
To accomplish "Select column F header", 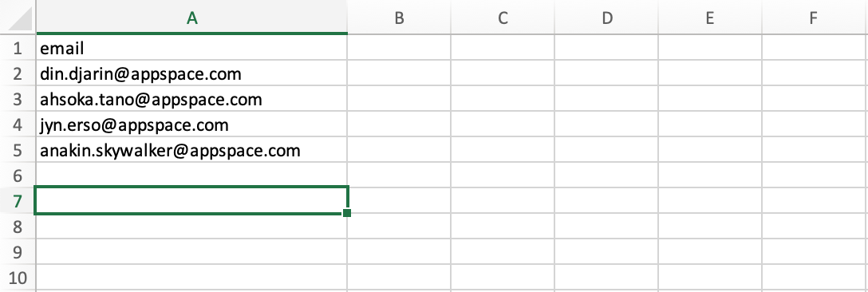I will (x=814, y=18).
